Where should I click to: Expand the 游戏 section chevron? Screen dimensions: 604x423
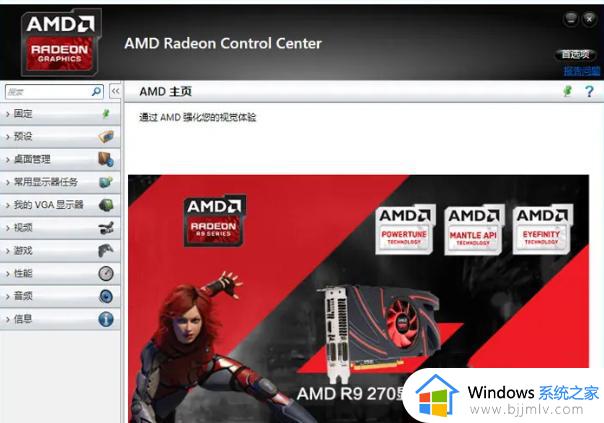click(x=8, y=251)
